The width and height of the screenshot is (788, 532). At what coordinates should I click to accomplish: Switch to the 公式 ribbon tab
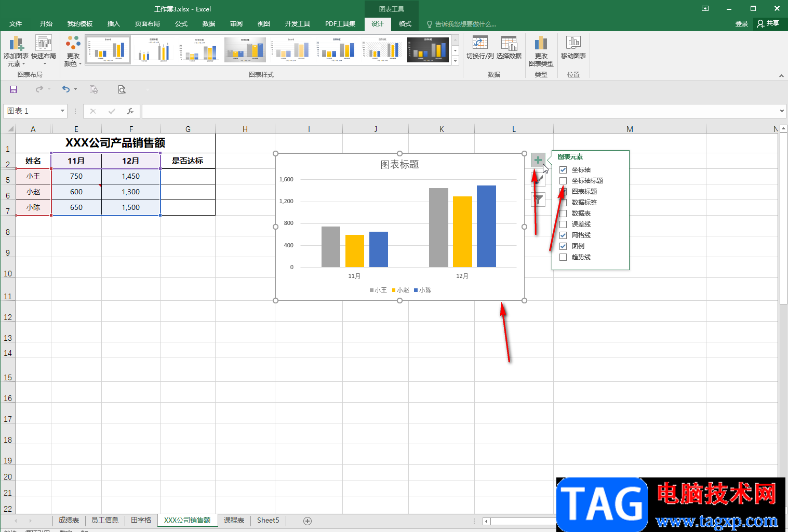(181, 24)
